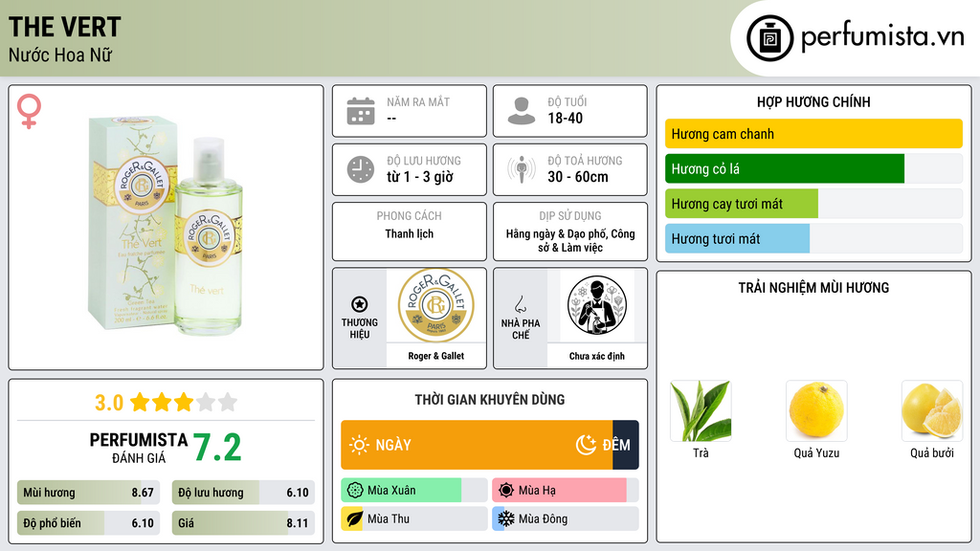The width and height of the screenshot is (980, 551).
Task: Click the 3.0 star rating number
Action: pos(109,403)
